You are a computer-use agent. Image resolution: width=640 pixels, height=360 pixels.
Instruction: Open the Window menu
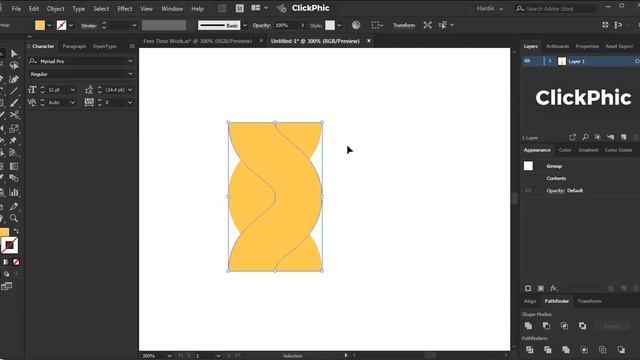(172, 9)
